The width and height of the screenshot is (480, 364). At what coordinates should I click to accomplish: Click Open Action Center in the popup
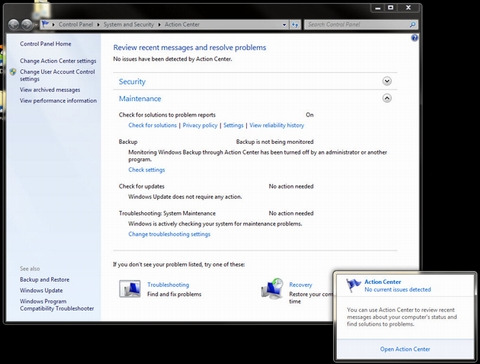pyautogui.click(x=405, y=349)
